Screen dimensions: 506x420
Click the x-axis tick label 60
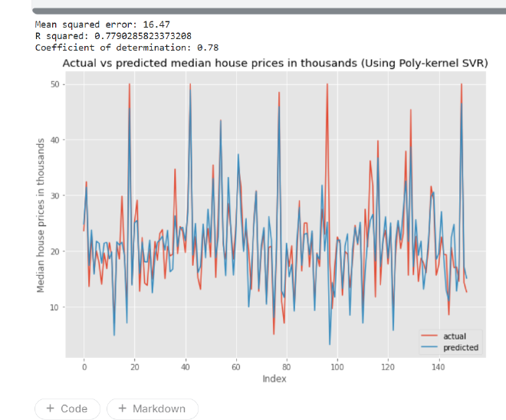click(236, 367)
